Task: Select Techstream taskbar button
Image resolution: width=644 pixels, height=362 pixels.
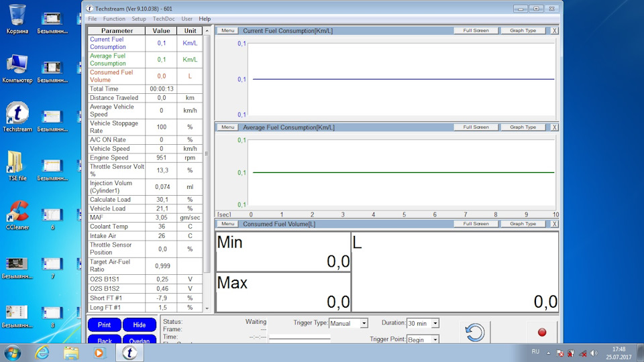Action: (129, 353)
